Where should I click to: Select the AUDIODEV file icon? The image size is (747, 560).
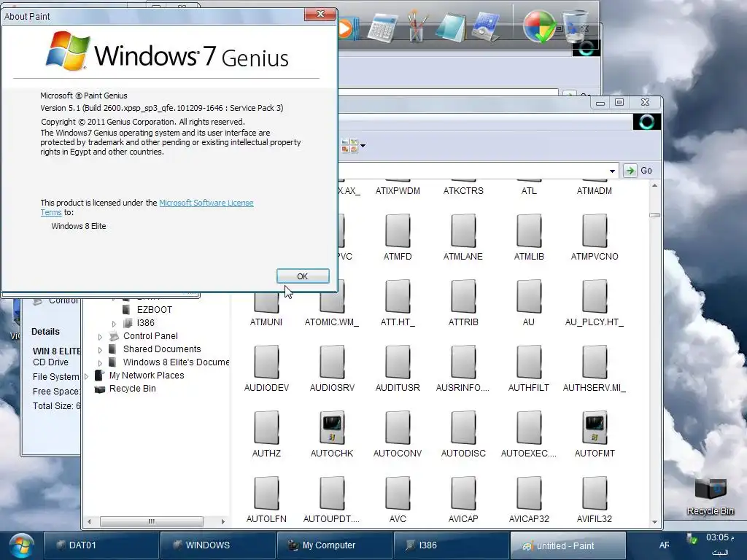coord(266,362)
